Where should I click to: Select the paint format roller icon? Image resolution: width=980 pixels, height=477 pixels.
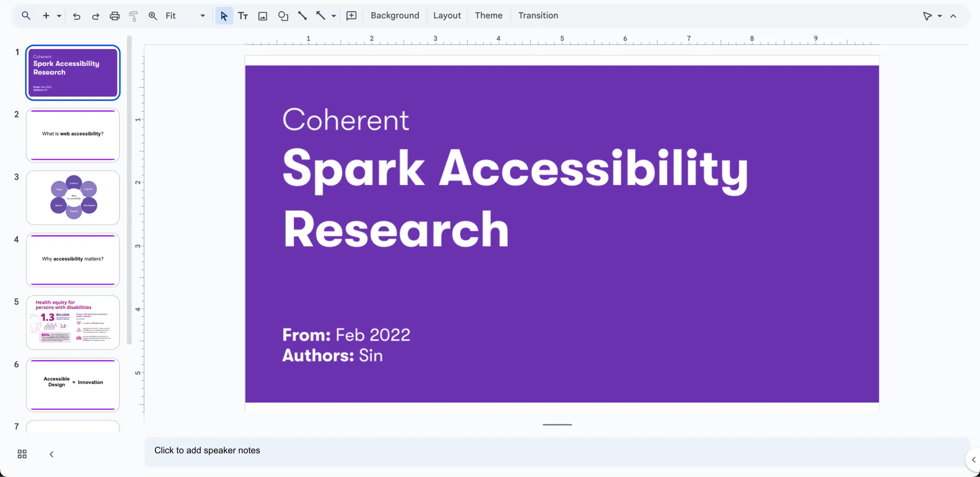click(x=133, y=16)
